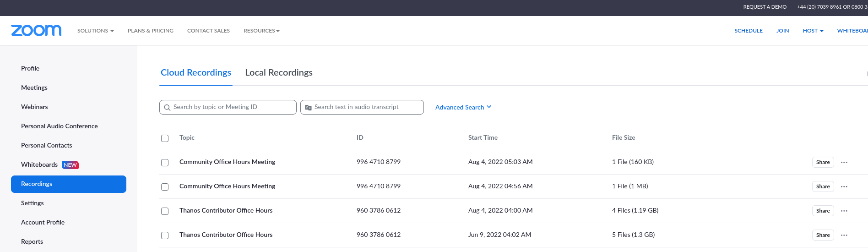
Task: Expand the Host dropdown
Action: (x=813, y=31)
